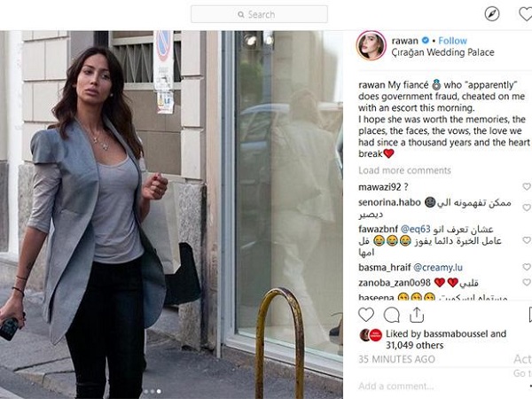
Task: Open Çırağan Wedding Palace location link
Action: 442,52
